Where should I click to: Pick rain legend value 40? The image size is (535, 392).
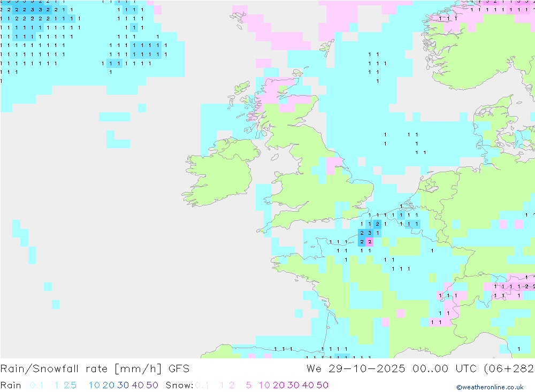pyautogui.click(x=138, y=385)
